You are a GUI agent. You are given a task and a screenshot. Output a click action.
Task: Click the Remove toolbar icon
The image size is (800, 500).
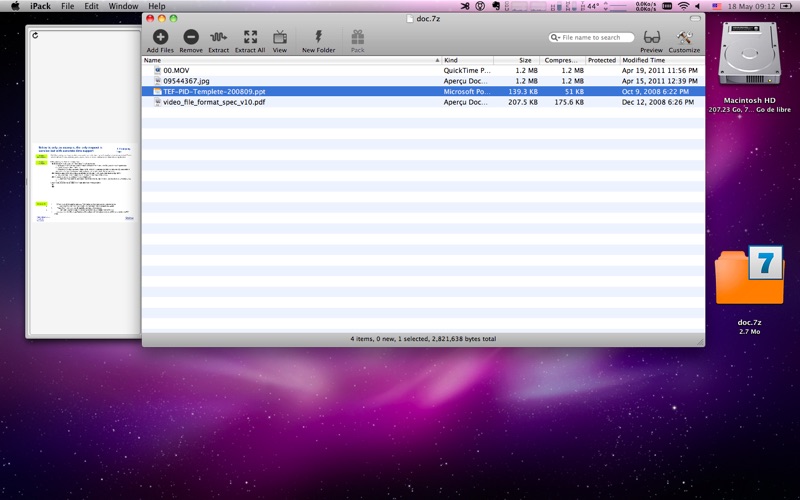pyautogui.click(x=191, y=37)
